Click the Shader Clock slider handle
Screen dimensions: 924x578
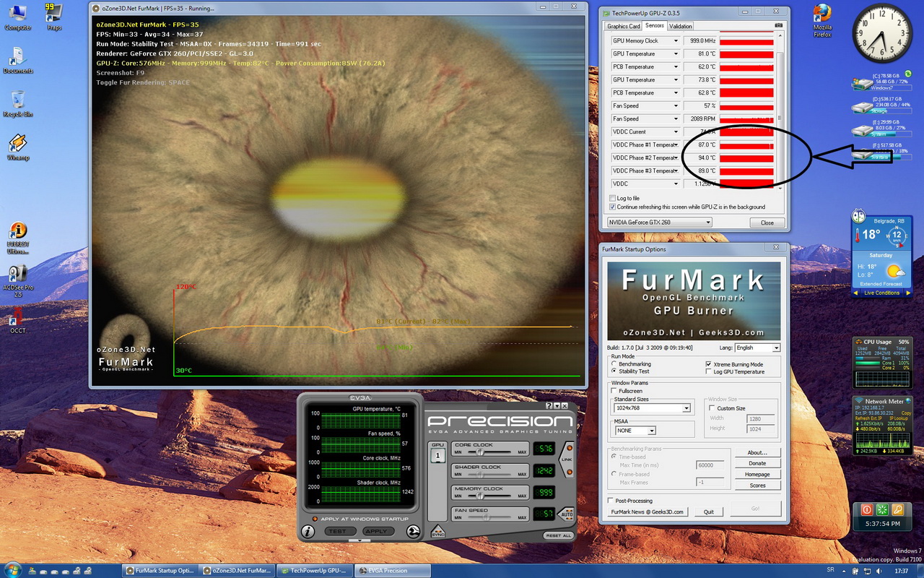[x=480, y=475]
